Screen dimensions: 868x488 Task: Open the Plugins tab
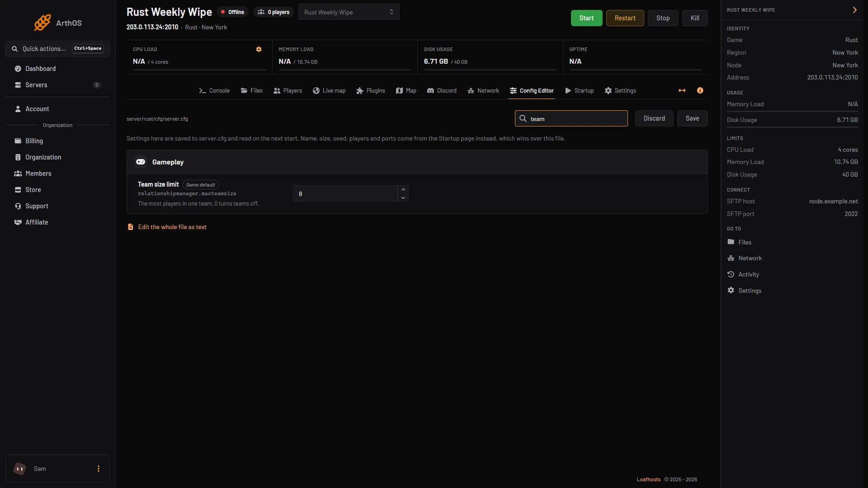(371, 90)
